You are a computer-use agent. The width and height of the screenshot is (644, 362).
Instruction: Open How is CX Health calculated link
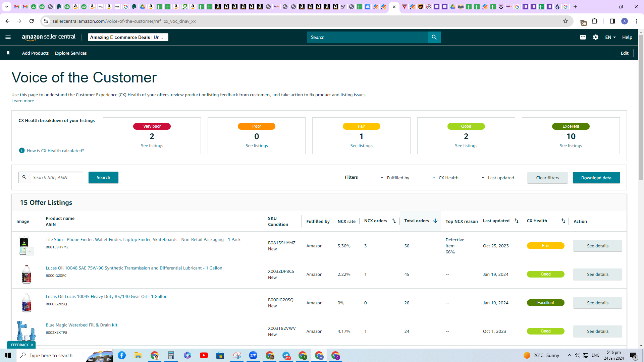pyautogui.click(x=55, y=150)
